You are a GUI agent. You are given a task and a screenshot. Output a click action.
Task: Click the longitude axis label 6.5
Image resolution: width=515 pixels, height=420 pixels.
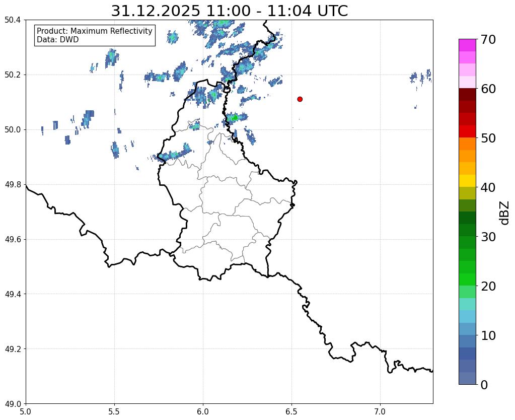pos(291,411)
